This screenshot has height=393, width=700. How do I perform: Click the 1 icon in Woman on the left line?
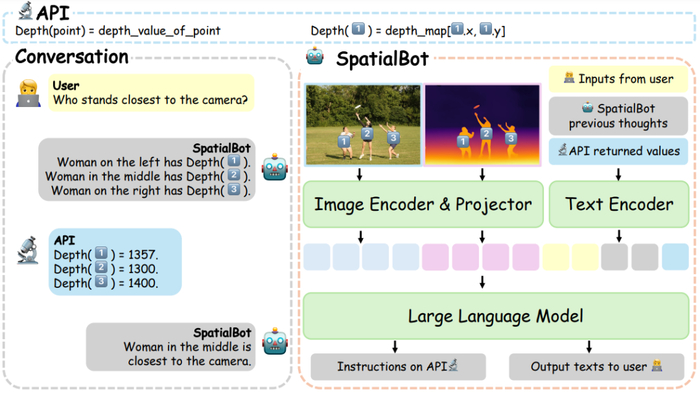click(x=234, y=161)
